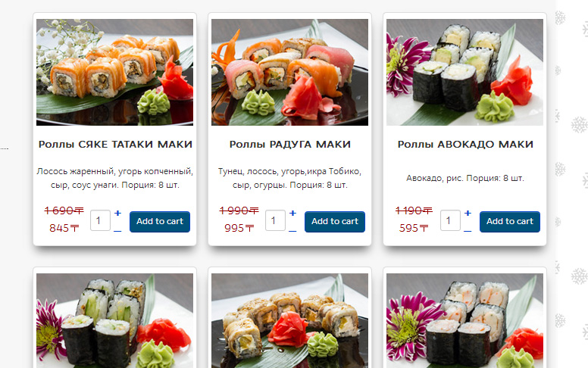Decrease quantity for Сяке Татаки Маки rolls

click(117, 231)
